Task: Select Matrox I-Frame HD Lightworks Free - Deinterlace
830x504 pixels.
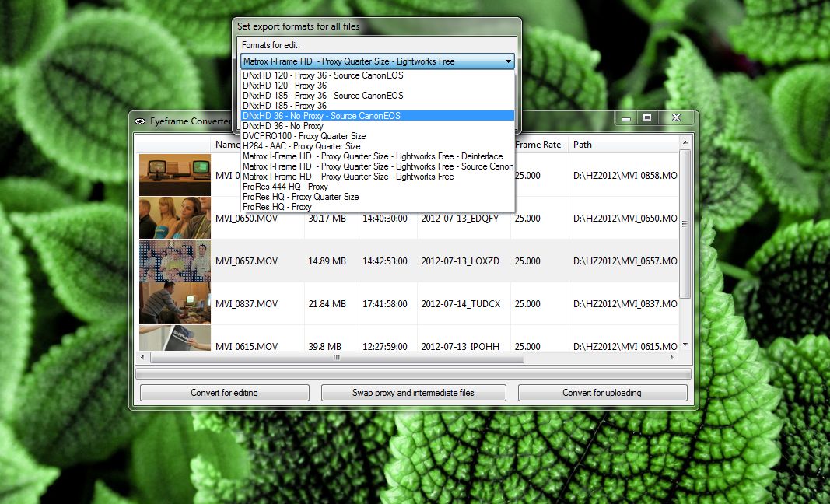Action: point(377,156)
